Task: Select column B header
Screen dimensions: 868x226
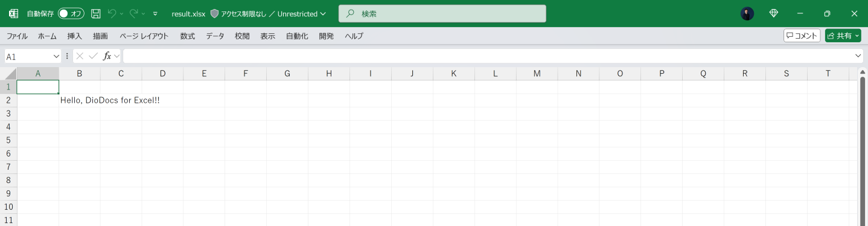Action: (80, 74)
